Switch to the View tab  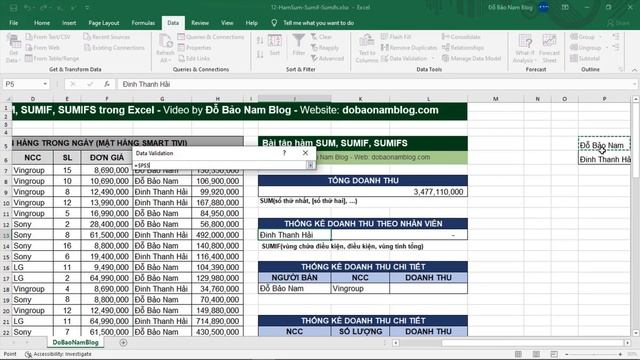tap(227, 23)
